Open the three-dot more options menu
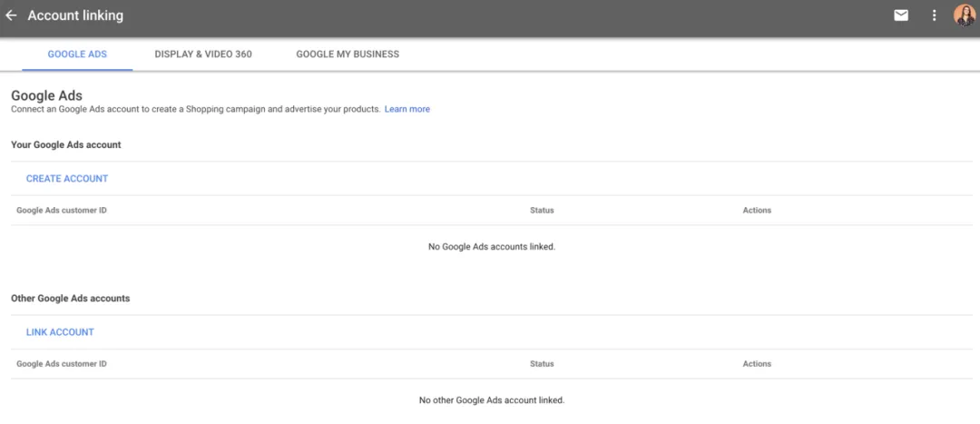The height and width of the screenshot is (424, 980). (935, 15)
